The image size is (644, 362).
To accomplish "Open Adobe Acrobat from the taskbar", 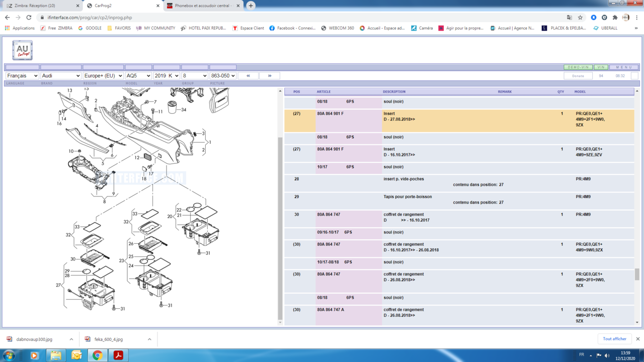I will coord(118,356).
